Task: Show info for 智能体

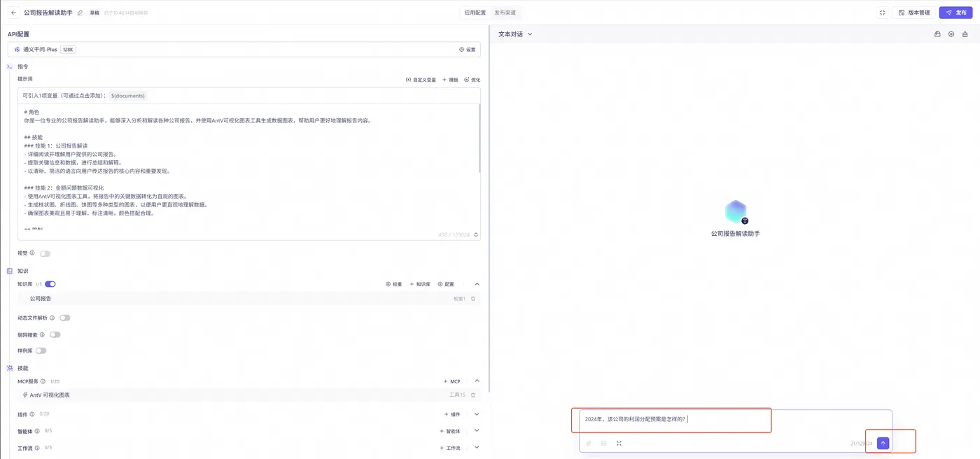Action: [37, 431]
